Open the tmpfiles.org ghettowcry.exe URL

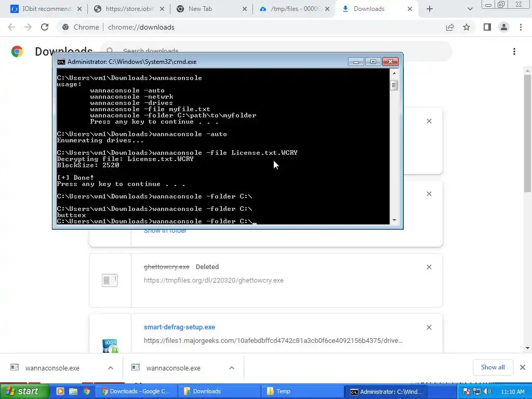click(x=214, y=280)
